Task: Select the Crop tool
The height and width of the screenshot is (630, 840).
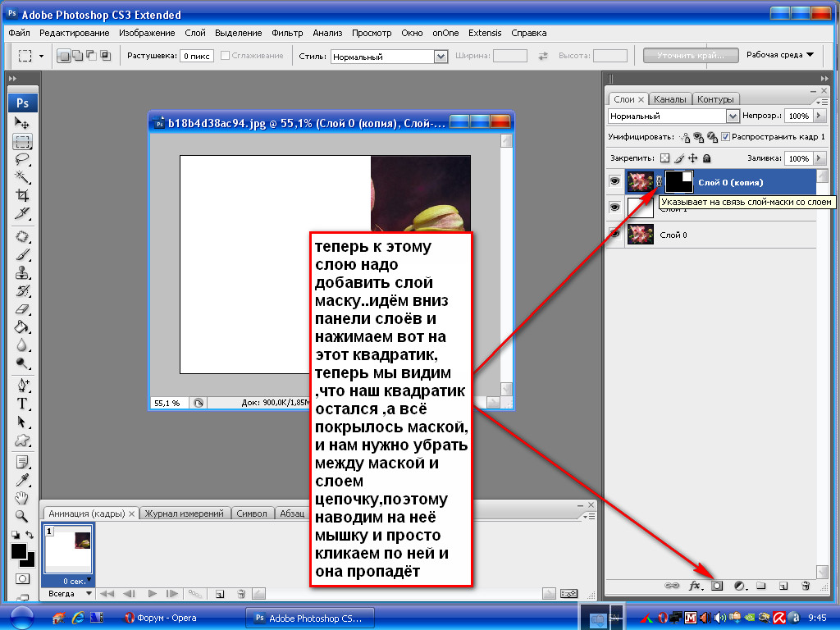Action: pos(22,195)
